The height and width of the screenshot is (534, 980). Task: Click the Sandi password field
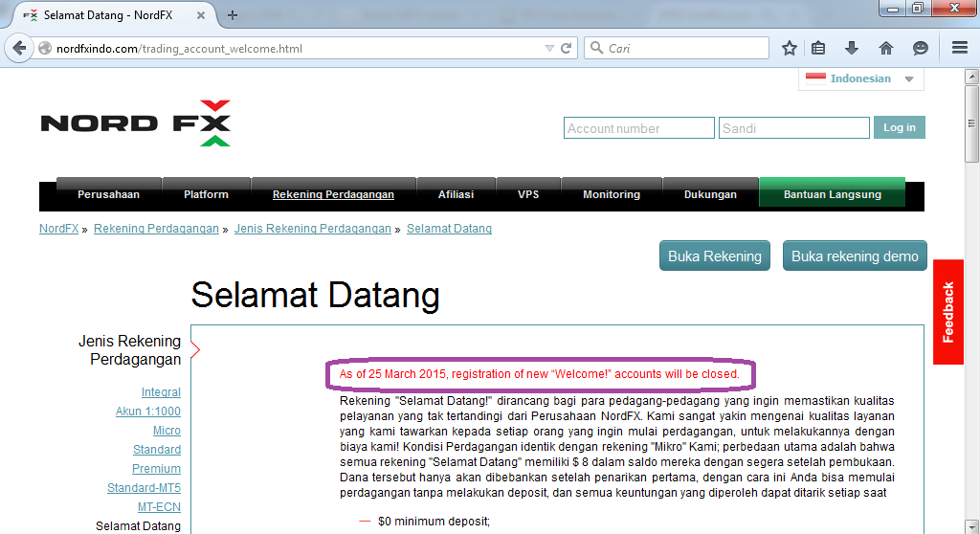793,128
